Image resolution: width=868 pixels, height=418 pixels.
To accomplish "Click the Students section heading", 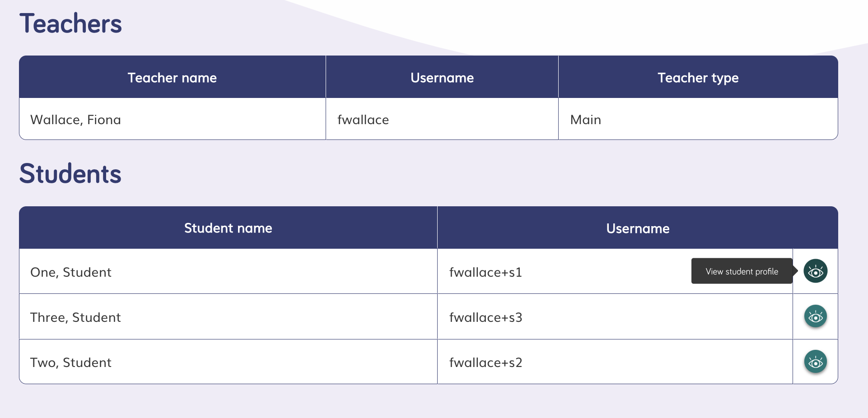I will (x=70, y=174).
